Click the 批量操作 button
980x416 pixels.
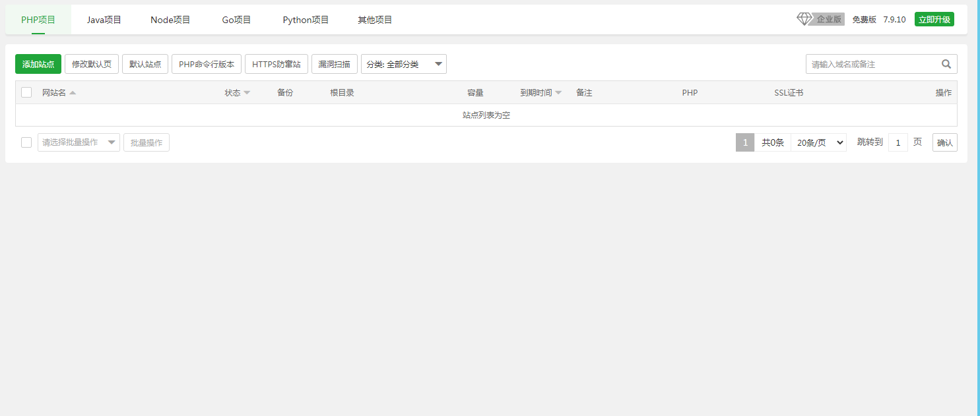tap(147, 142)
